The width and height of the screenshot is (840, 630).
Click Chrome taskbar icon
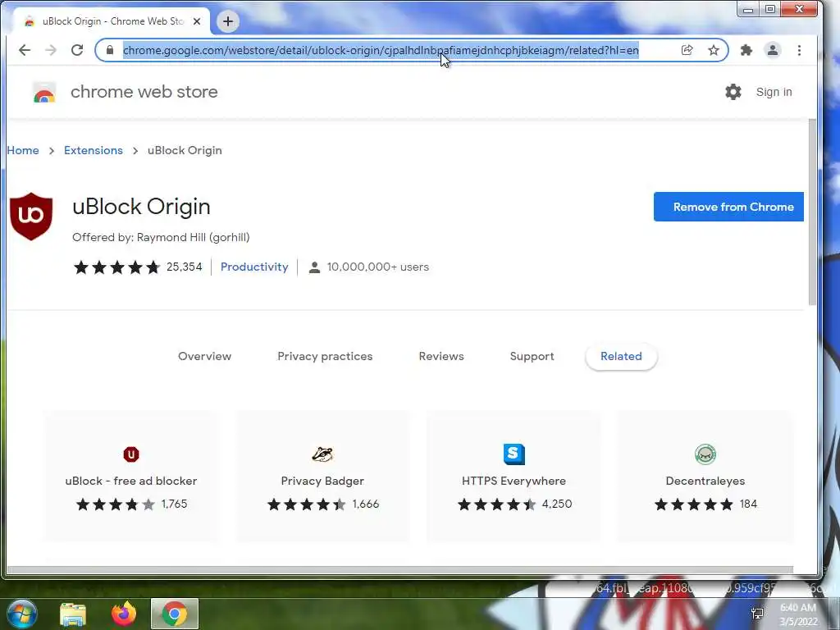(175, 614)
